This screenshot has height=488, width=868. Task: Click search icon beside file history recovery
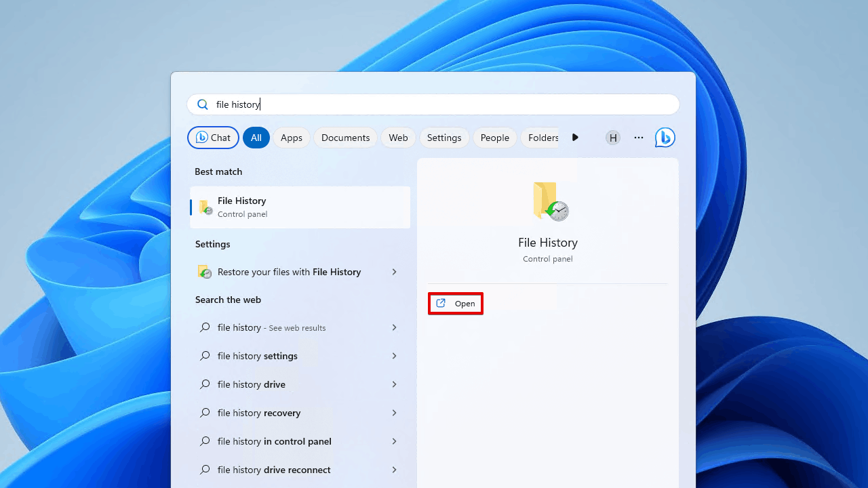coord(205,413)
